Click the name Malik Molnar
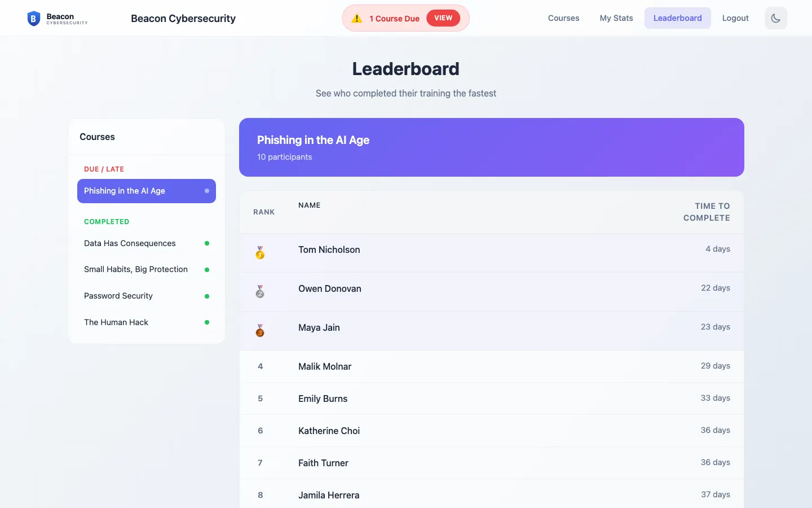Viewport: 812px width, 508px height. pyautogui.click(x=325, y=366)
